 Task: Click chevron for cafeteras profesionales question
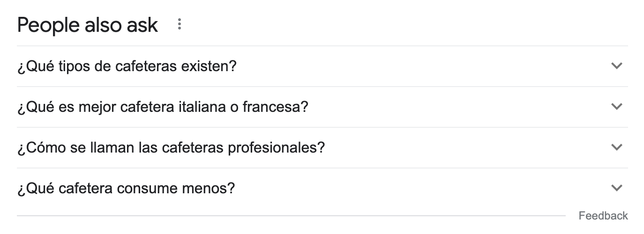click(617, 147)
